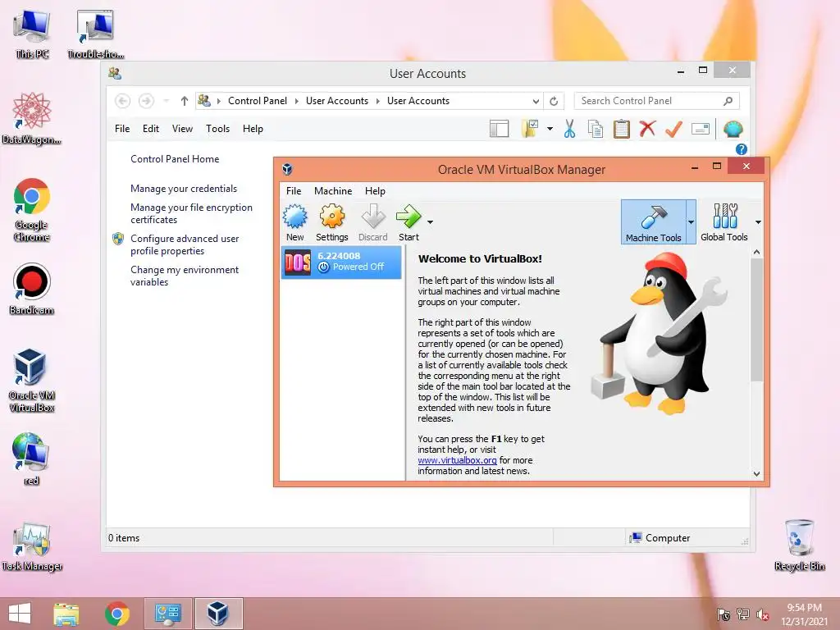Follow the www.virtualbox.org link
840x630 pixels.
(457, 460)
